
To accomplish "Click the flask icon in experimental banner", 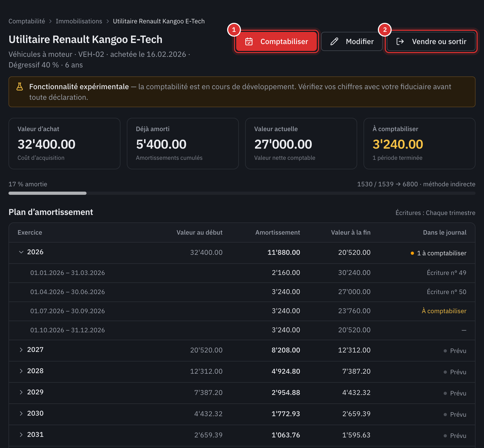I will pyautogui.click(x=20, y=87).
